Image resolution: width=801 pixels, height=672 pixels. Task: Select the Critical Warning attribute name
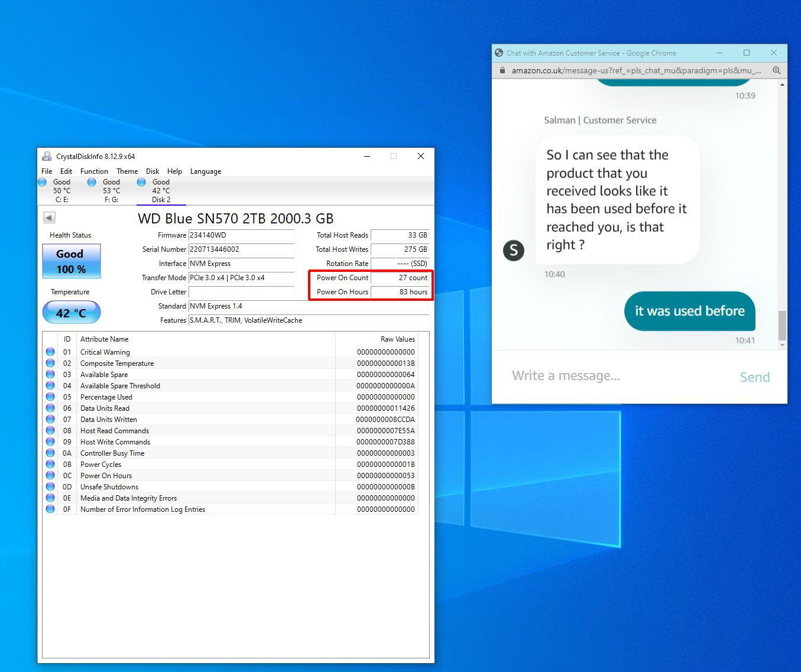pos(105,352)
